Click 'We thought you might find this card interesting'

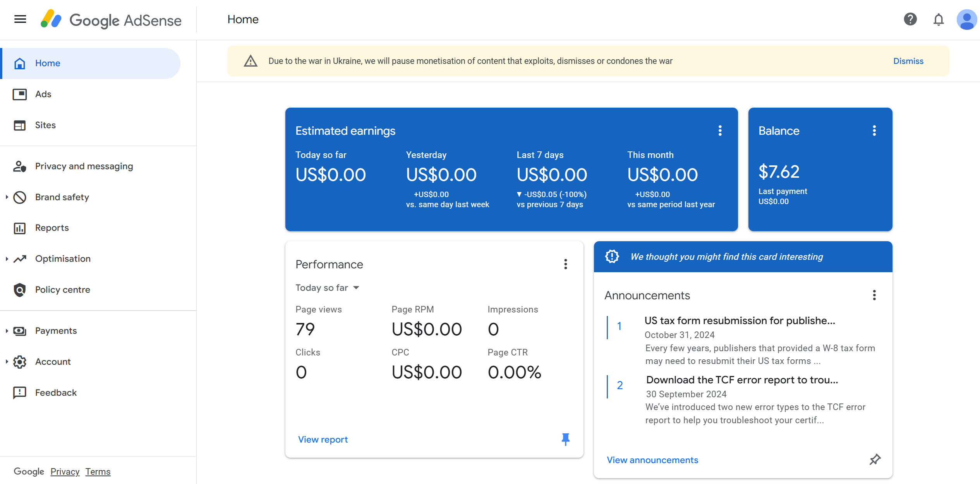[x=727, y=257]
